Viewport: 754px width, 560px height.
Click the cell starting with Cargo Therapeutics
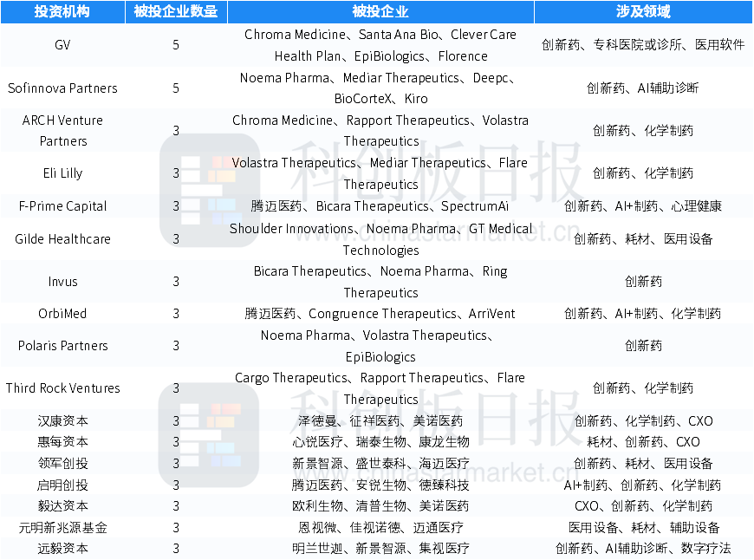(x=380, y=388)
